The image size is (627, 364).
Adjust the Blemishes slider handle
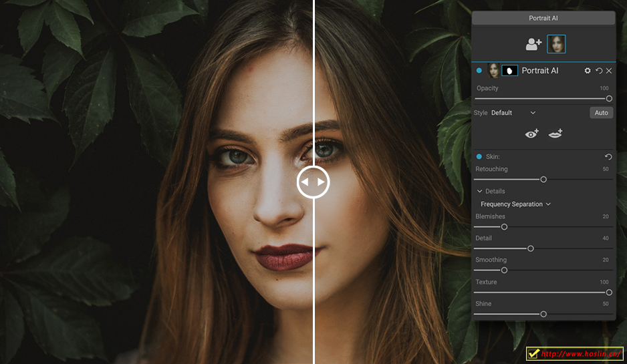point(504,227)
